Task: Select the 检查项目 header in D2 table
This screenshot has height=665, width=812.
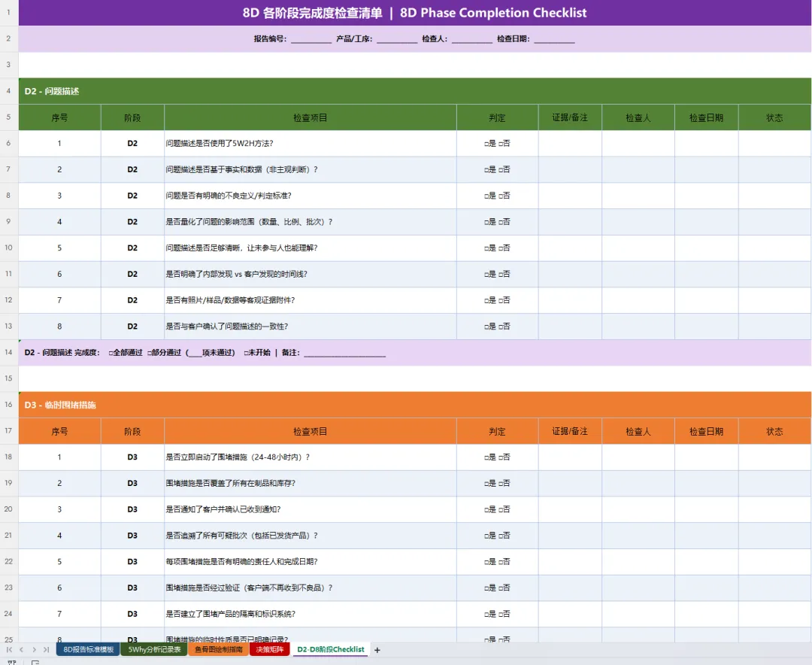Action: [x=311, y=117]
